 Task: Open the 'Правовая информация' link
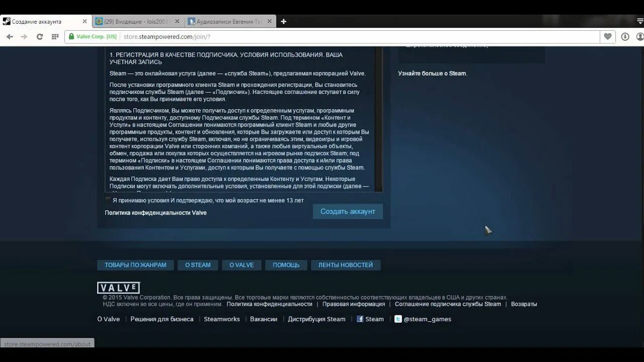[x=354, y=304]
